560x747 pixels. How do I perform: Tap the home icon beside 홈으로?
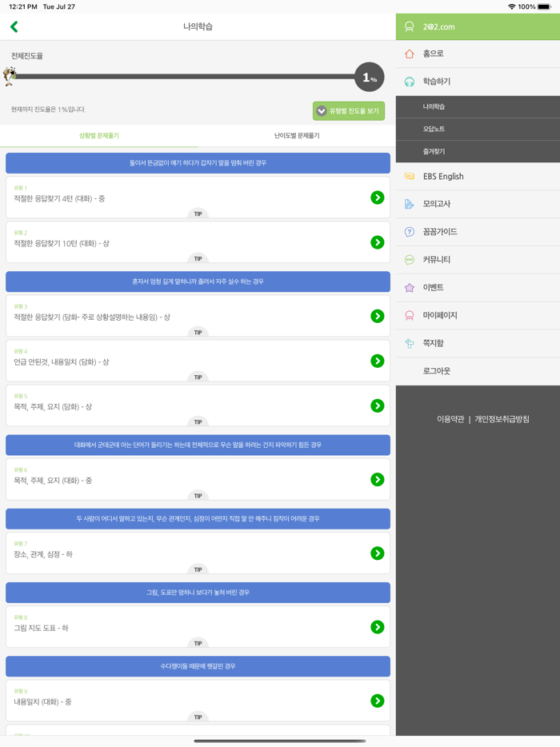click(409, 54)
